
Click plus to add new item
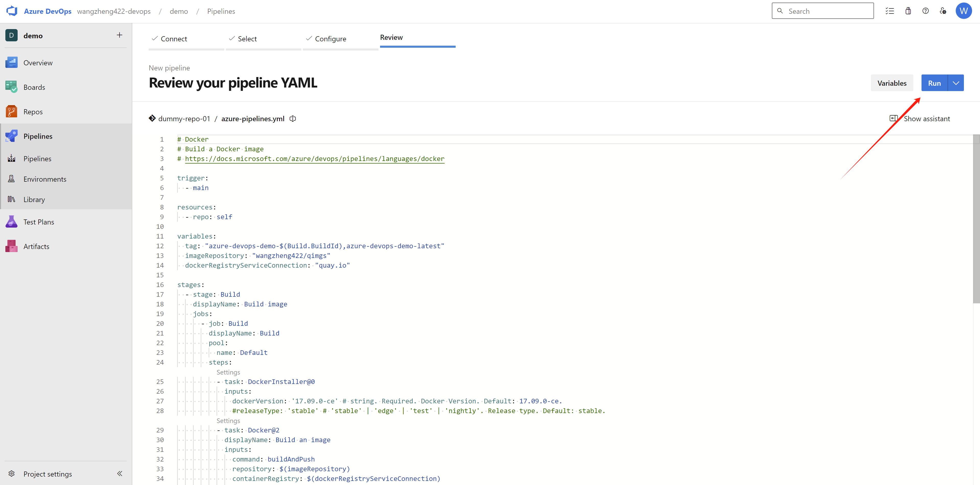[120, 35]
